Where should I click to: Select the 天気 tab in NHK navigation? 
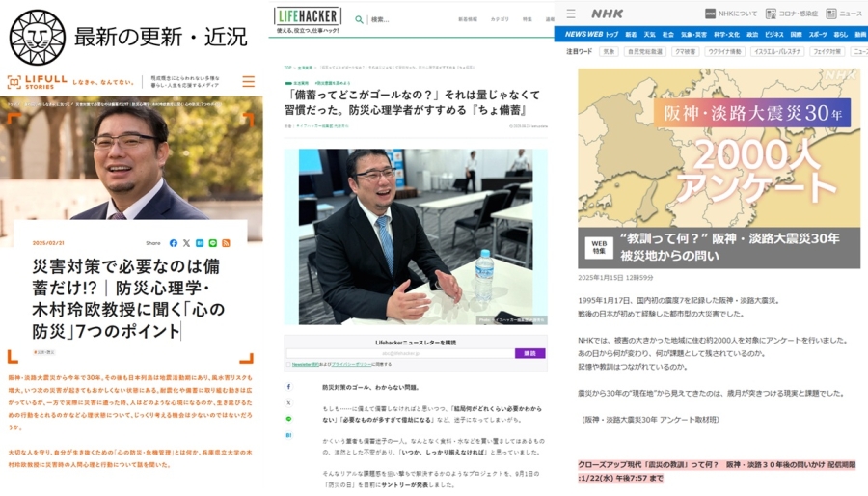pyautogui.click(x=649, y=34)
